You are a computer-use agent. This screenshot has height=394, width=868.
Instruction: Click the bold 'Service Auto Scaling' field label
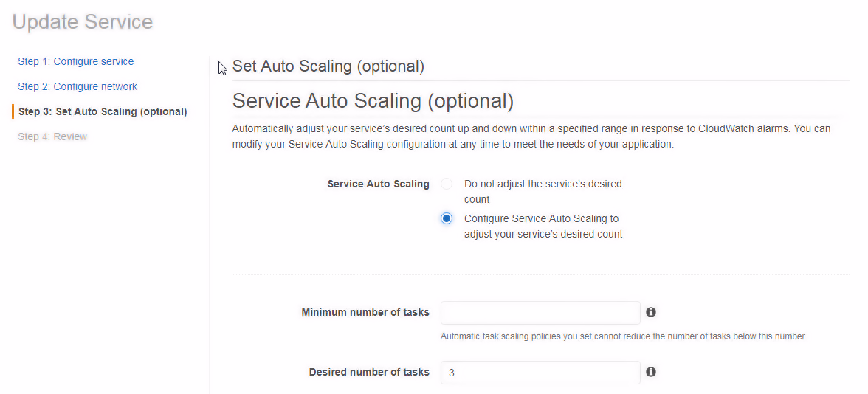379,184
